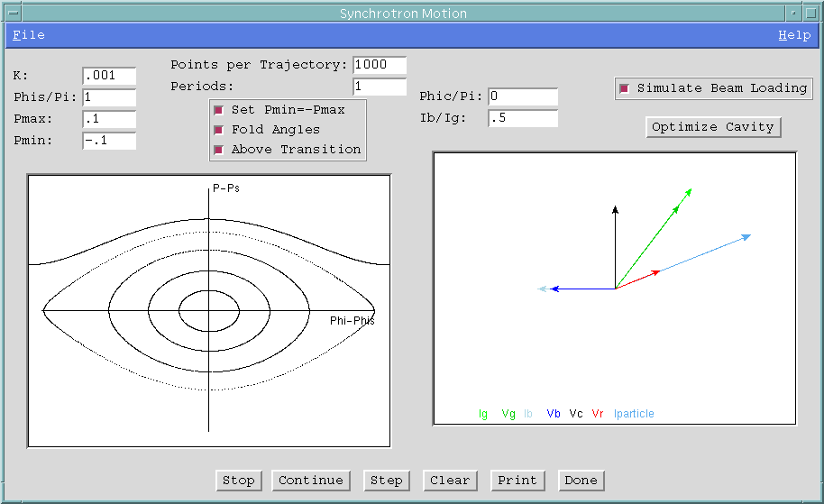Toggle Fold Angles checkbox
This screenshot has width=824, height=504.
(218, 130)
